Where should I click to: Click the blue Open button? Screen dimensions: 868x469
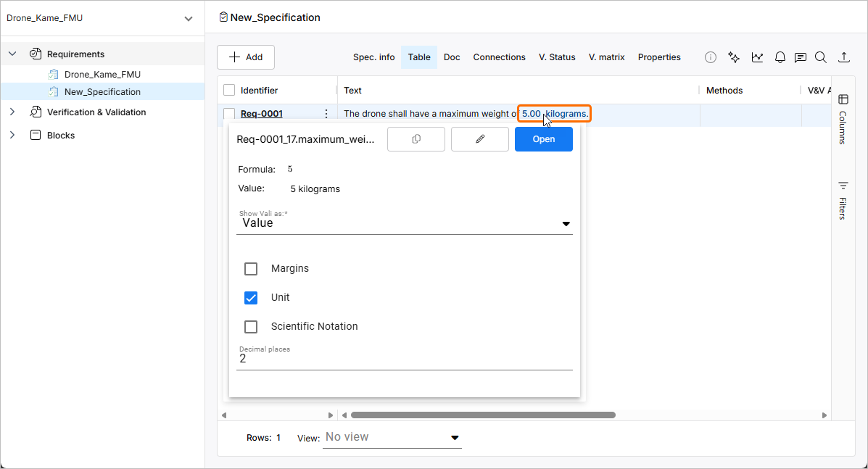pyautogui.click(x=543, y=139)
